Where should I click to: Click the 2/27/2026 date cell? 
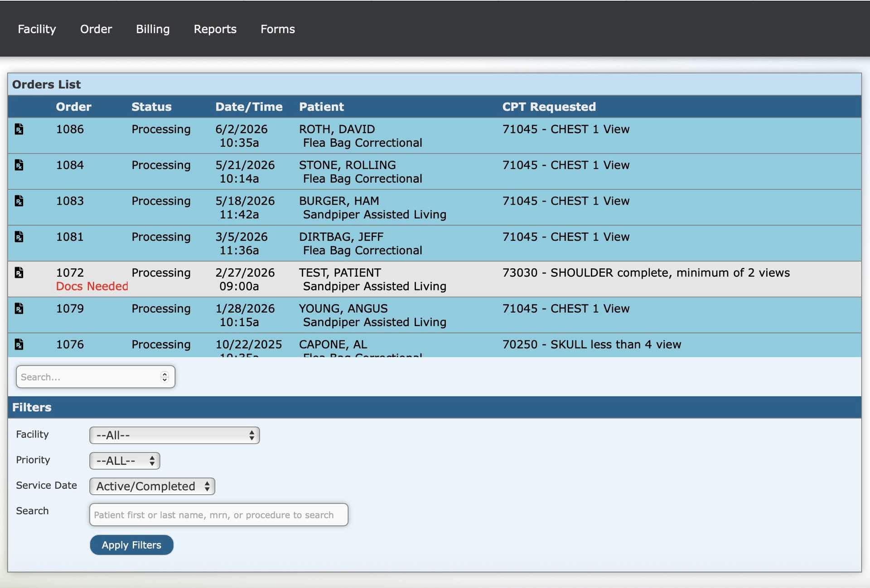click(245, 272)
